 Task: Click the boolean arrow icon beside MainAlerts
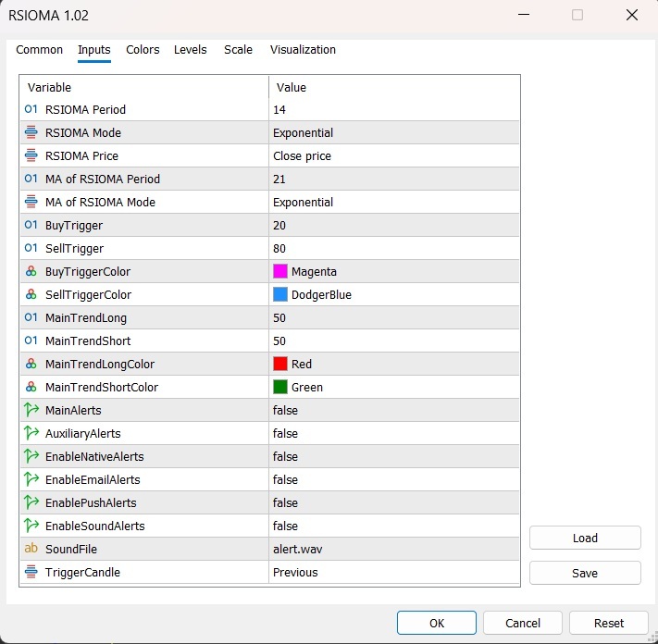[31, 410]
